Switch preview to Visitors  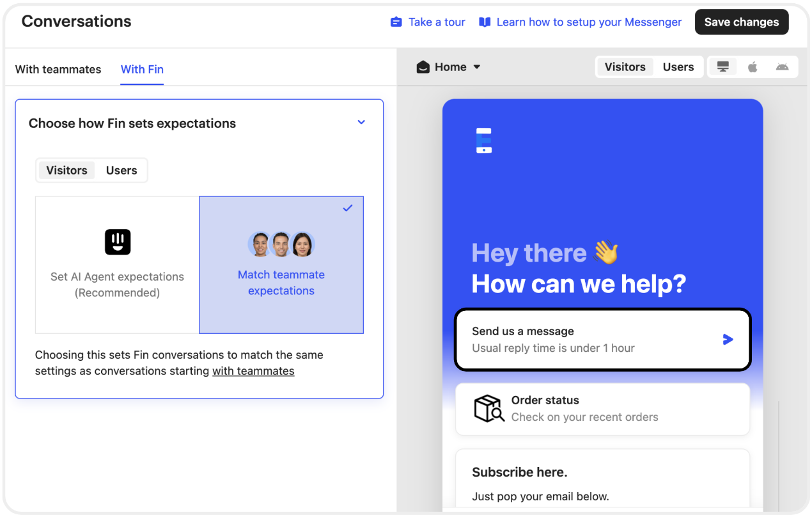(x=625, y=67)
